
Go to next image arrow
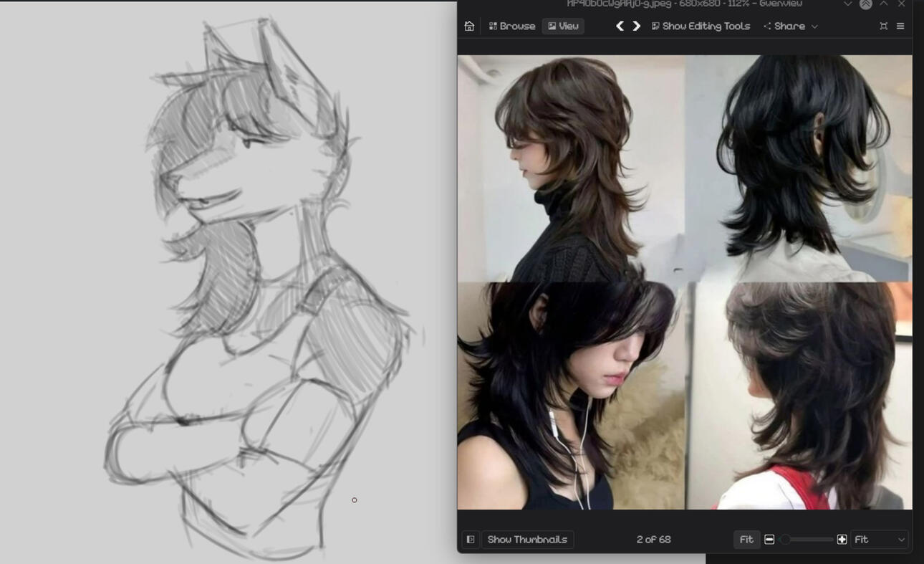[636, 26]
